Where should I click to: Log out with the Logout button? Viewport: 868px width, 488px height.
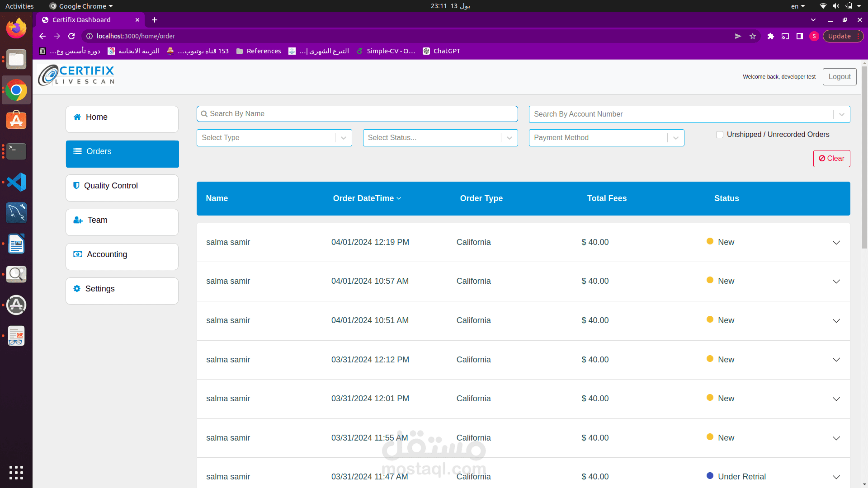[840, 77]
